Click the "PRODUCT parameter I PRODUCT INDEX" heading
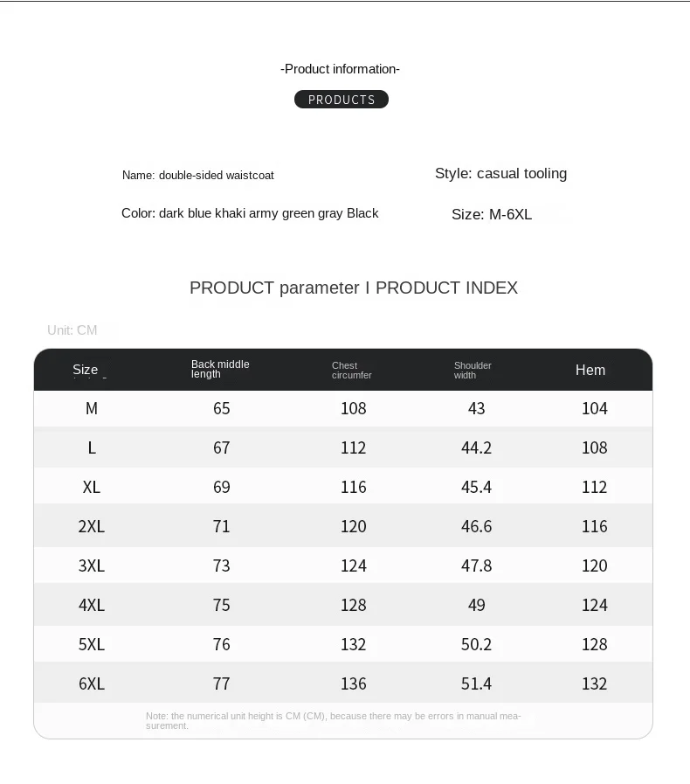 (x=354, y=288)
